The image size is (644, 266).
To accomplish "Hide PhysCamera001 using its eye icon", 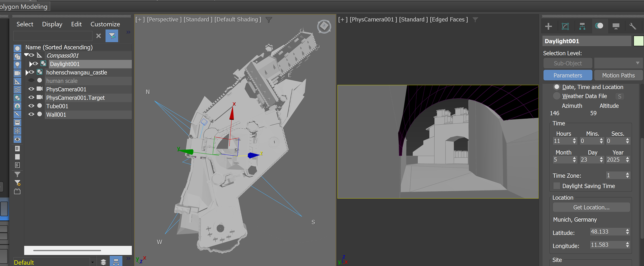I will (31, 89).
